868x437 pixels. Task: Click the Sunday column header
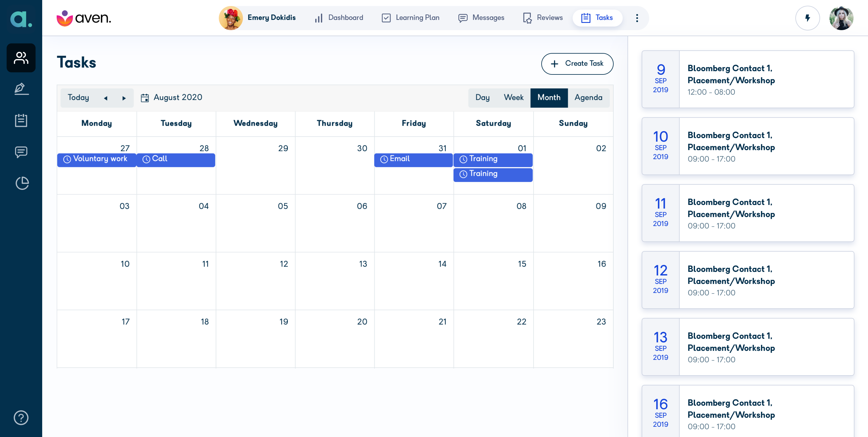coord(573,123)
